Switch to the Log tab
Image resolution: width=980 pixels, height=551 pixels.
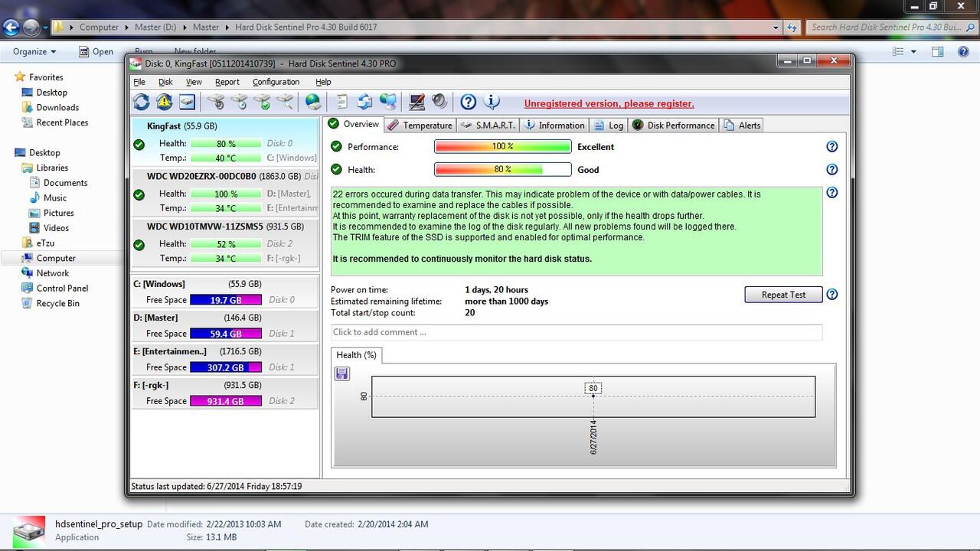click(608, 126)
